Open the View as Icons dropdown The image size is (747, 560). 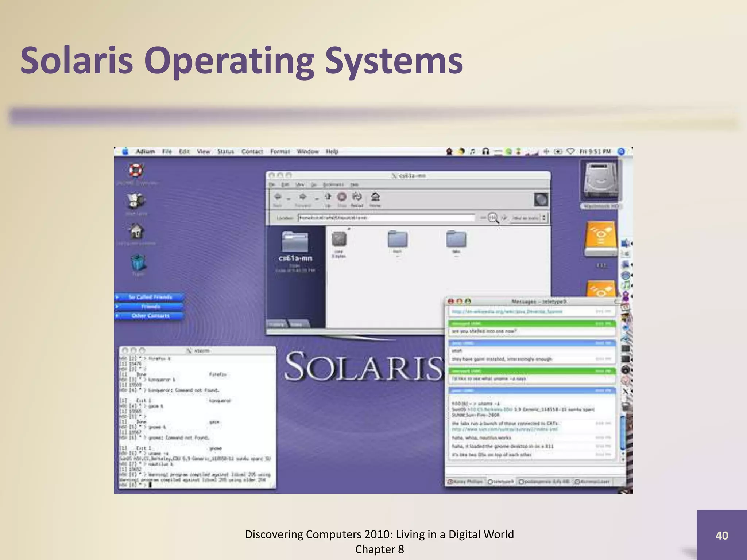click(x=529, y=218)
